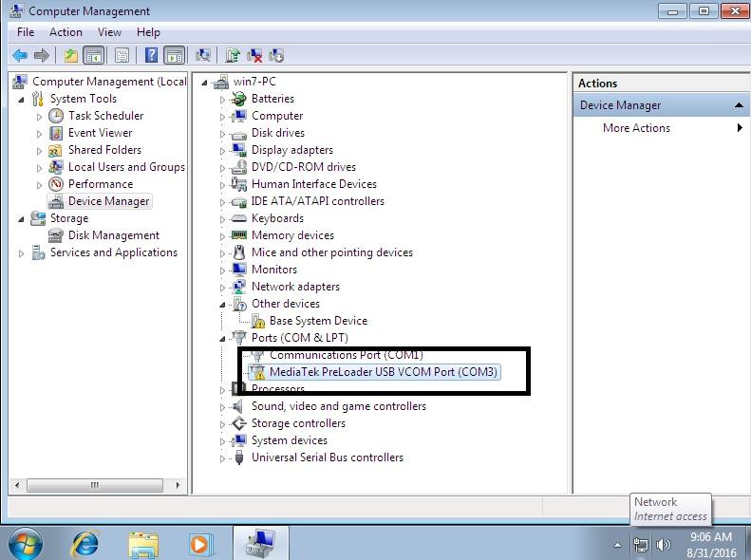Click the network tray icon

(x=641, y=545)
